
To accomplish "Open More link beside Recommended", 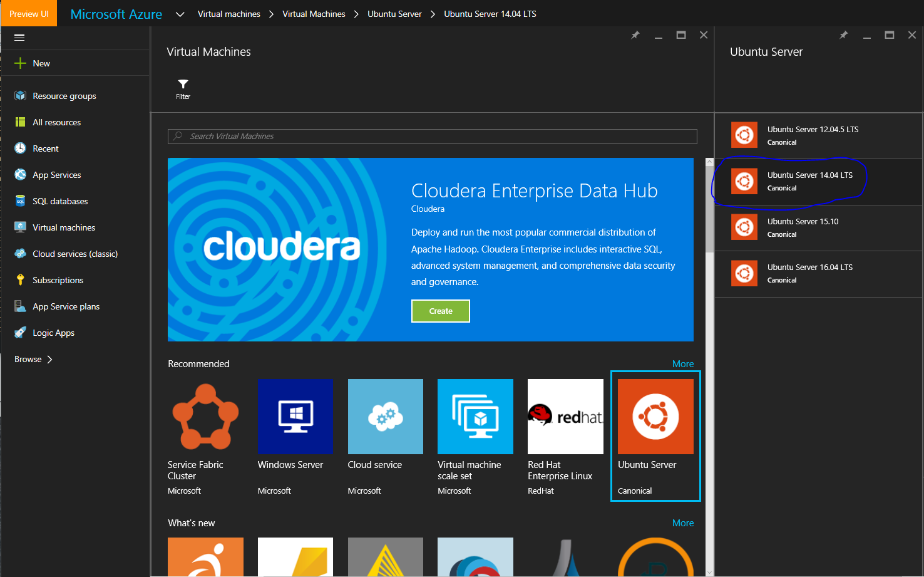I will [x=683, y=363].
